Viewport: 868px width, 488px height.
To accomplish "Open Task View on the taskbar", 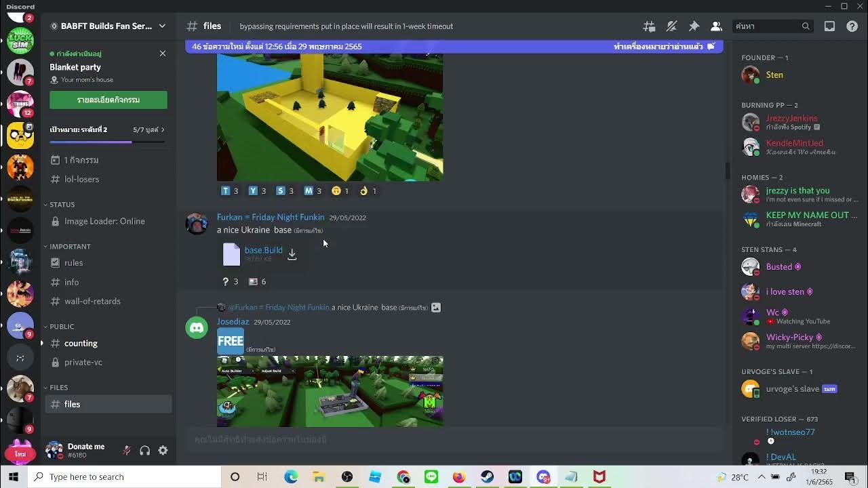I will coord(262,476).
